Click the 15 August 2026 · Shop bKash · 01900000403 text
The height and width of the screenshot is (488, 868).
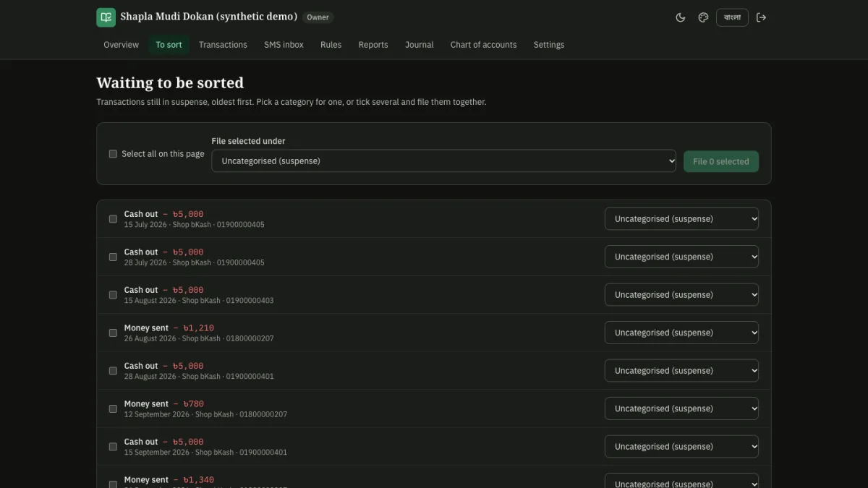(199, 301)
